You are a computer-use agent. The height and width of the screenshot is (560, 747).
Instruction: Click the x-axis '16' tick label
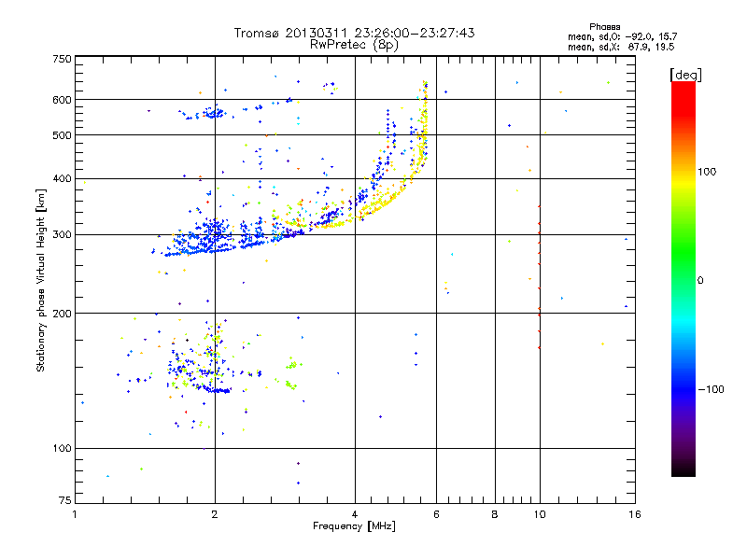coord(635,514)
